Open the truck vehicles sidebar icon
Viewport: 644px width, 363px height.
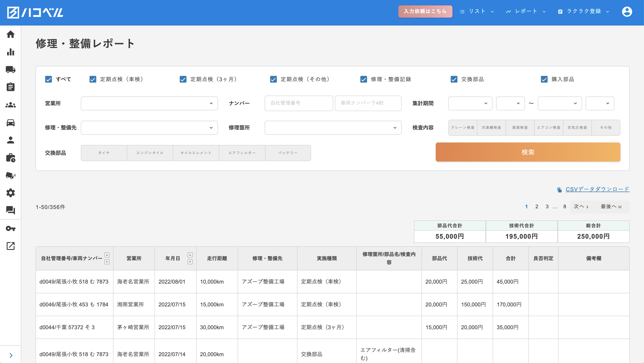pyautogui.click(x=10, y=70)
